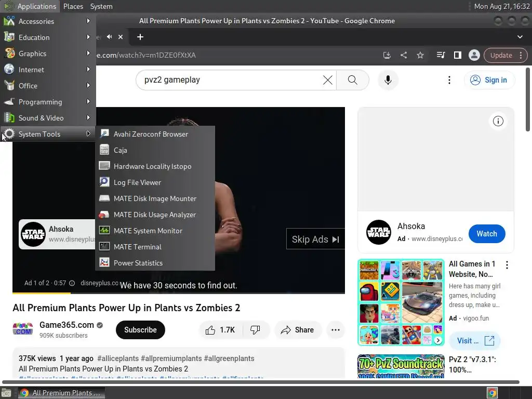532x399 pixels.
Task: Open Caja file manager
Action: pyautogui.click(x=155, y=150)
